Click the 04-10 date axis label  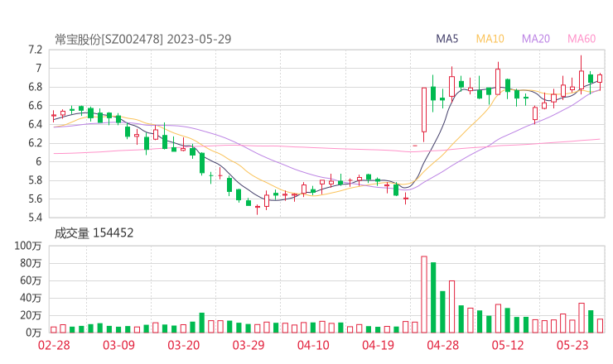click(x=313, y=345)
